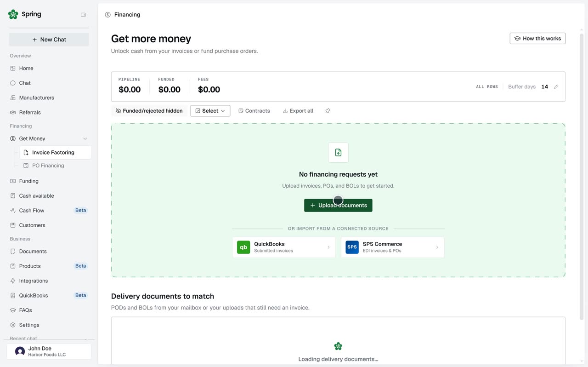Click How this works button
The width and height of the screenshot is (588, 367).
click(x=537, y=38)
